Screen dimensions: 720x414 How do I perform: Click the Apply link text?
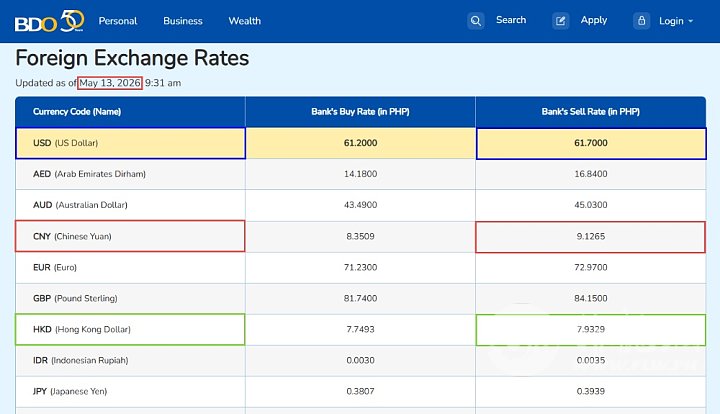[594, 20]
